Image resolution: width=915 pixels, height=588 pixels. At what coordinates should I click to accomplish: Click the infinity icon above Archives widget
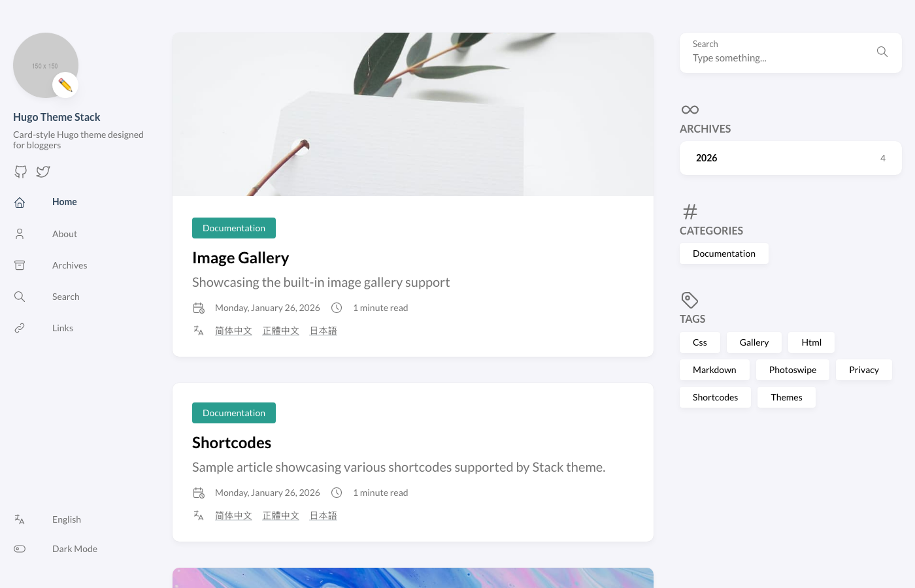690,110
